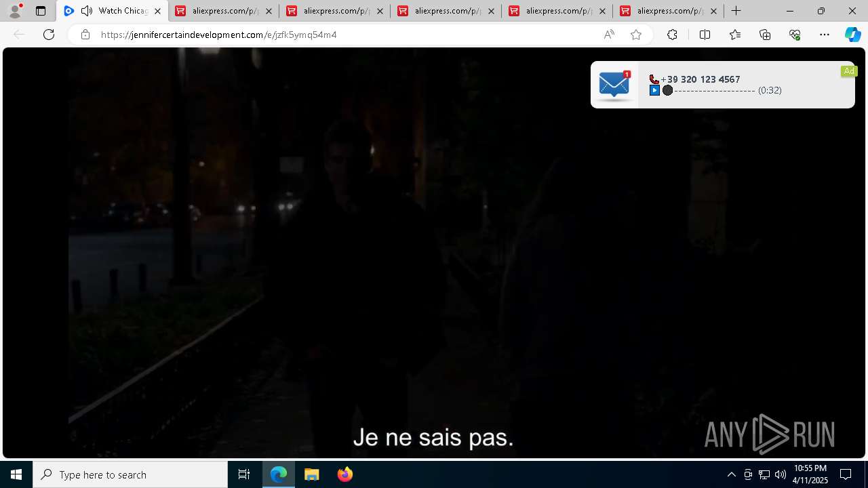Open Settings and more menu

825,35
